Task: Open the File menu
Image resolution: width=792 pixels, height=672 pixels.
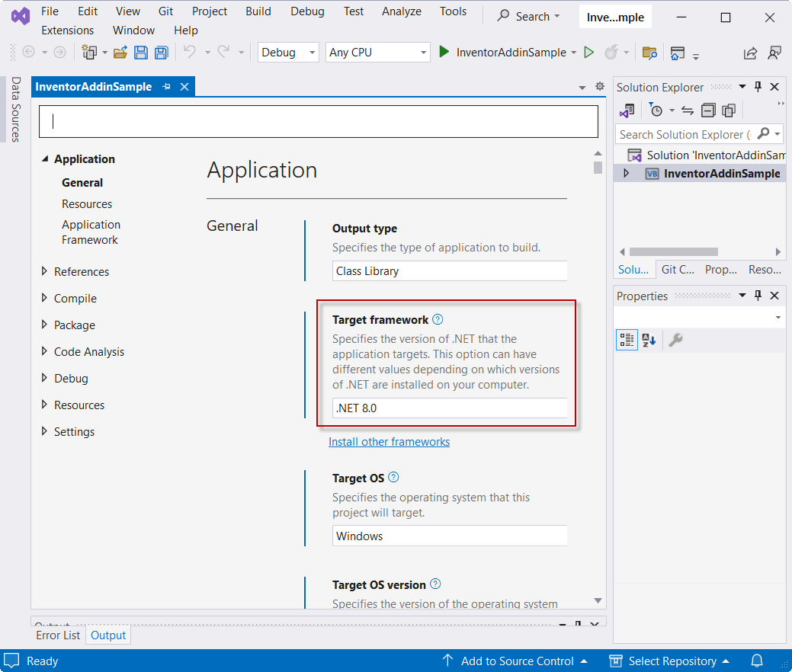Action: click(50, 11)
